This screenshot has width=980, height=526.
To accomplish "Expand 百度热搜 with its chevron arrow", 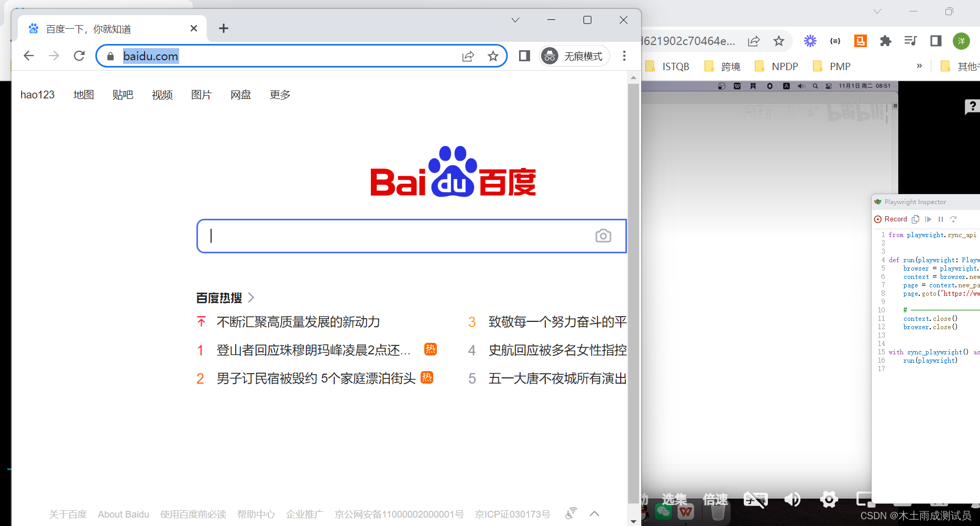I will pos(251,298).
